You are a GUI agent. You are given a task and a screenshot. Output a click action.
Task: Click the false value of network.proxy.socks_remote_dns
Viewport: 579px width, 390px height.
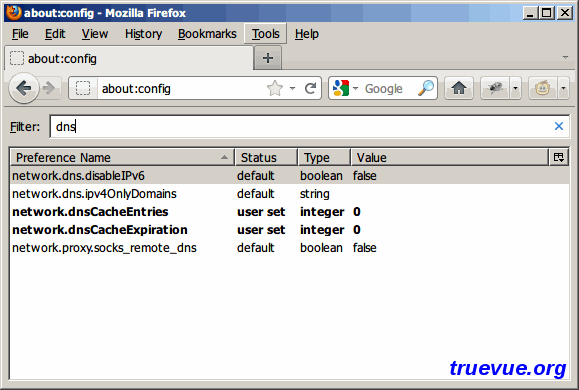click(x=364, y=248)
